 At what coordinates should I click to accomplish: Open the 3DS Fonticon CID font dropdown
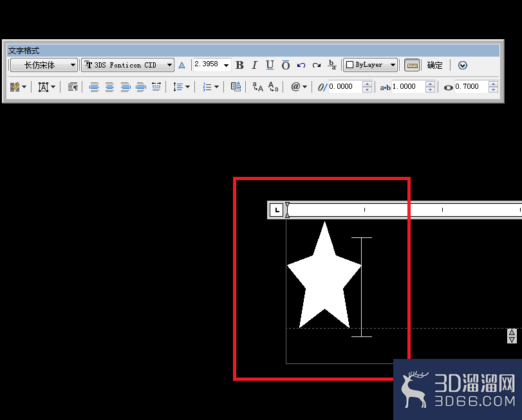click(128, 65)
